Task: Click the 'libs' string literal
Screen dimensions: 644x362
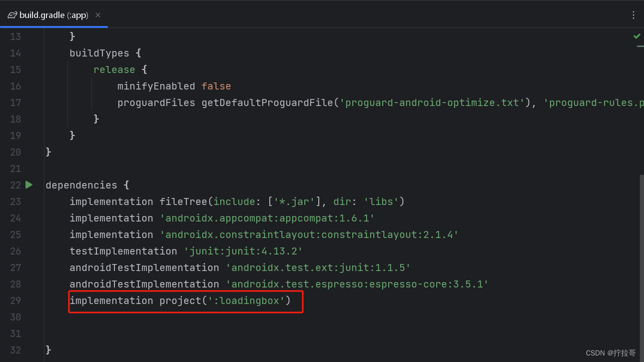Action: 381,201
